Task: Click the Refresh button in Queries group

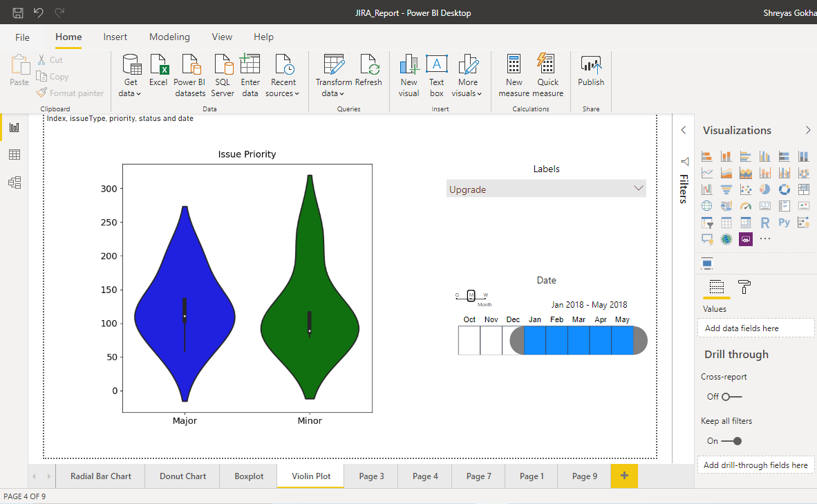Action: point(368,73)
